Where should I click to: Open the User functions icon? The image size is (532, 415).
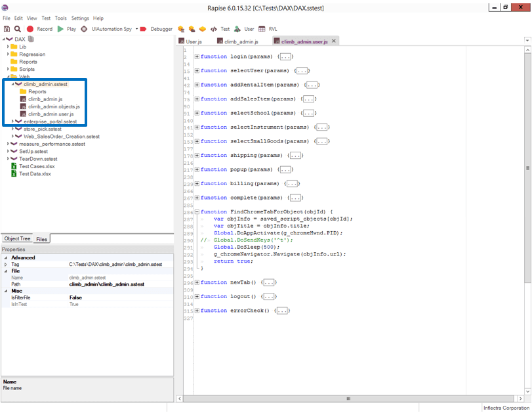pos(237,29)
